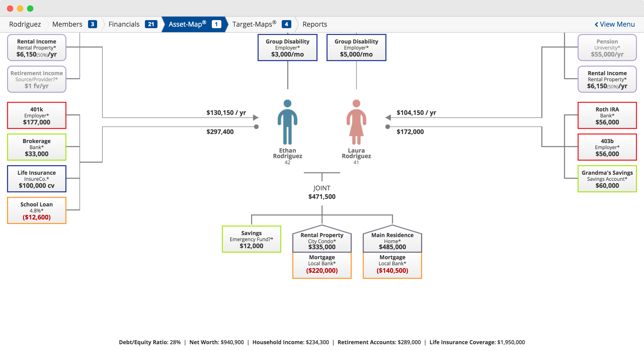Click Ethan Rodriguez blue person icon
The height and width of the screenshot is (351, 644).
pyautogui.click(x=287, y=122)
